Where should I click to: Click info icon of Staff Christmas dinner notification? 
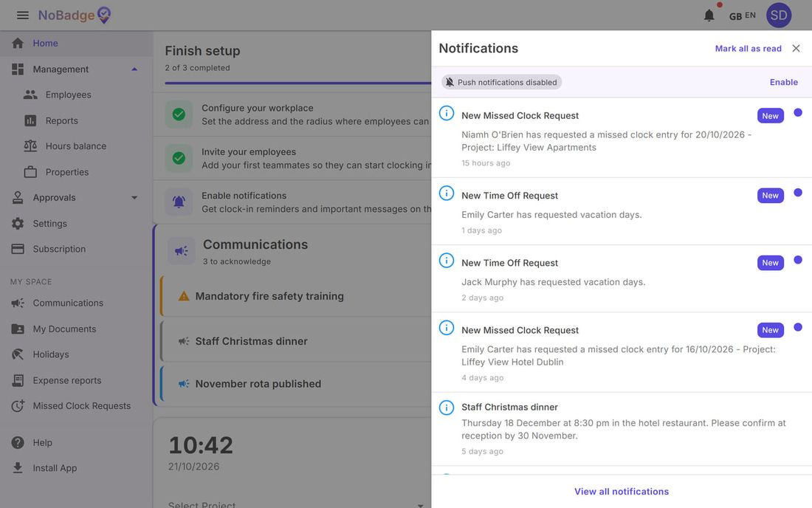447,408
